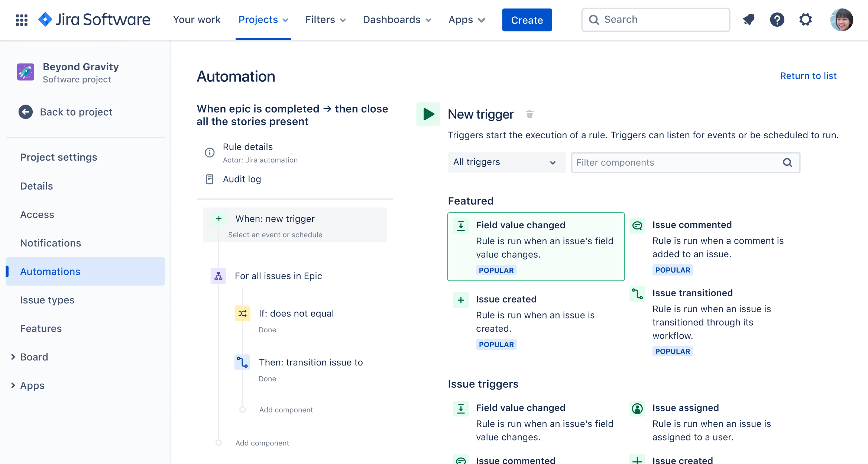Open the Dashboards menu
This screenshot has width=868, height=464.
pos(397,20)
